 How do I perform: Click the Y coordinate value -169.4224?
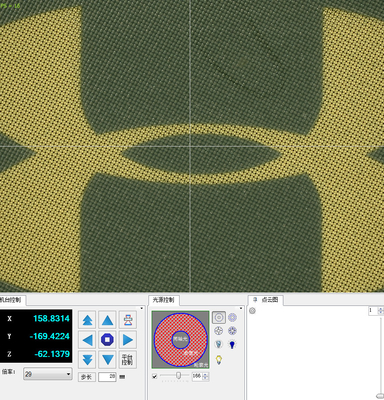(49, 336)
